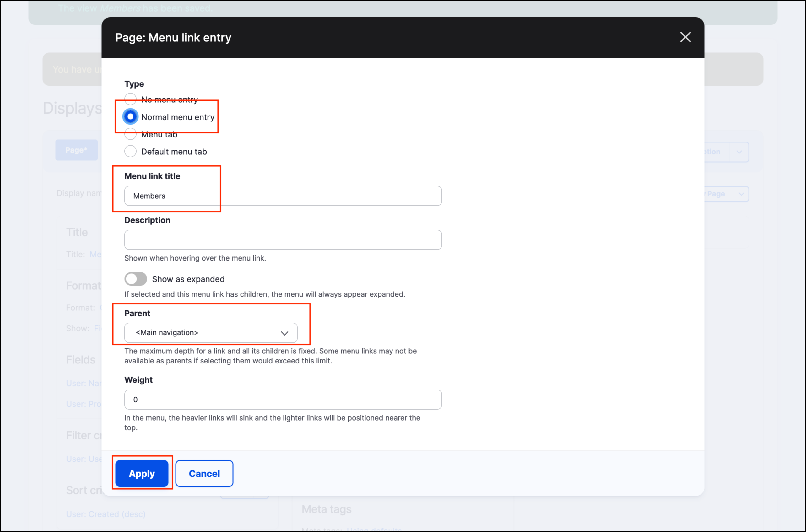Set a value in the Weight field
Viewport: 806px width, 532px height.
(x=283, y=399)
